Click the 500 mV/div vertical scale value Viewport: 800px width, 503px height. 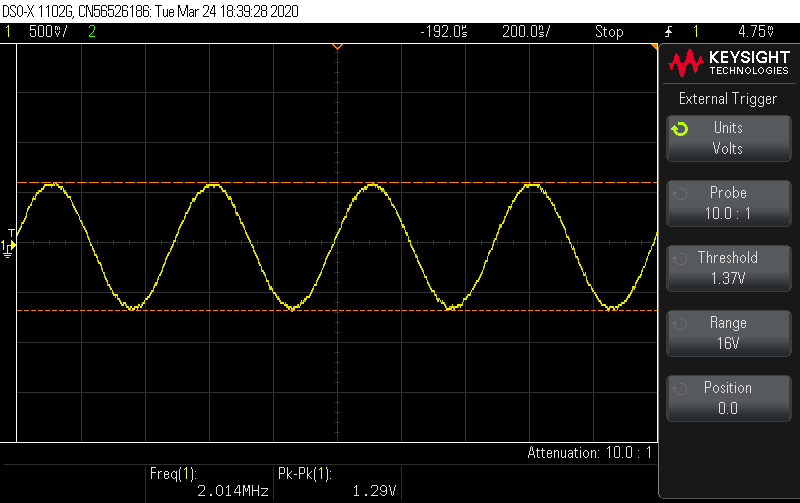point(48,32)
